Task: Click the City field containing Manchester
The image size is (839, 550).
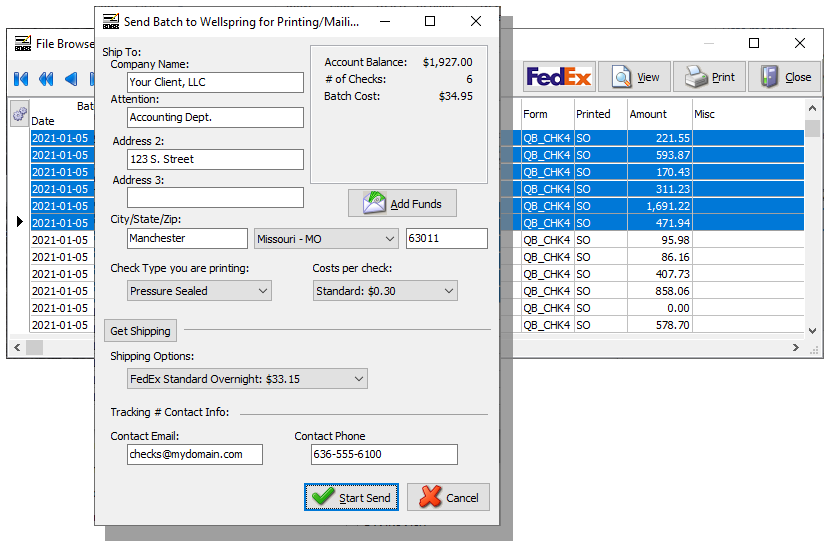Action: (x=187, y=239)
